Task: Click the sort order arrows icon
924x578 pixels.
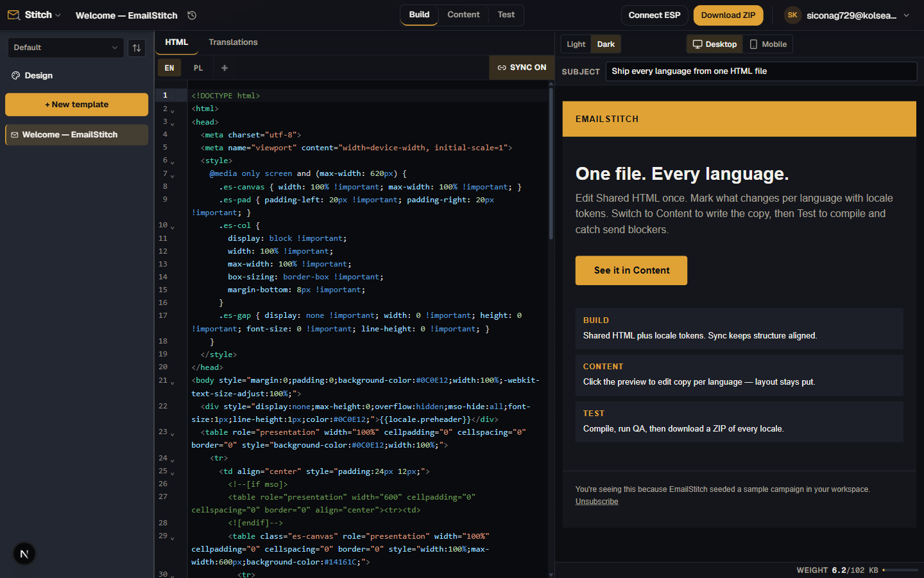Action: (x=137, y=48)
